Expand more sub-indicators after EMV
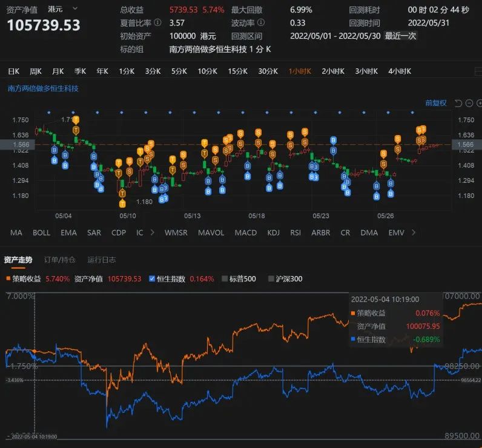This screenshot has width=482, height=448. 414,232
